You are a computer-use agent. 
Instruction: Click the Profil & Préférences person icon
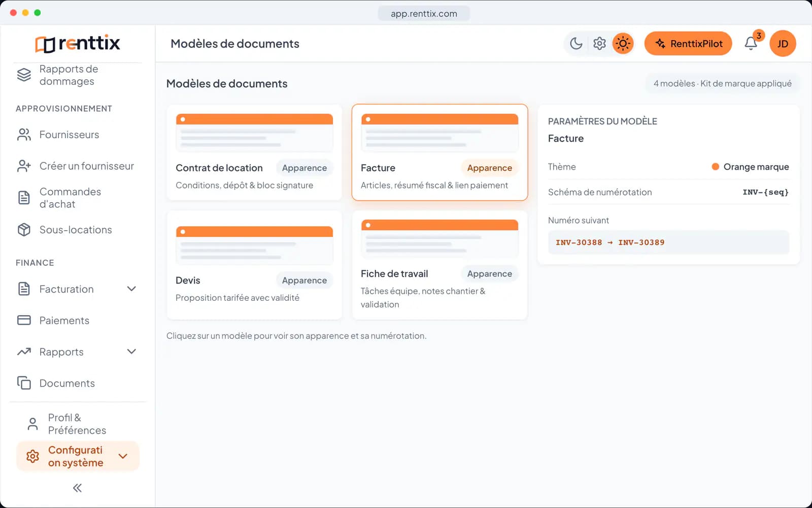pos(32,424)
